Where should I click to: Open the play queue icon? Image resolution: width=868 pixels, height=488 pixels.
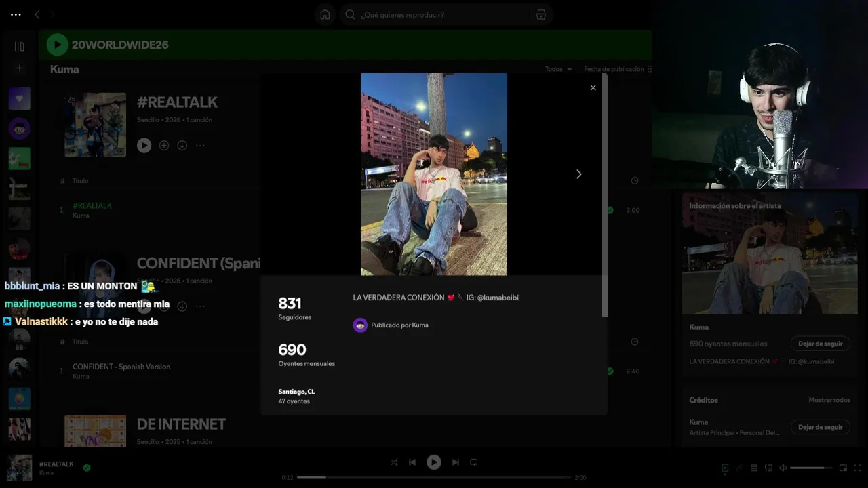(x=754, y=468)
